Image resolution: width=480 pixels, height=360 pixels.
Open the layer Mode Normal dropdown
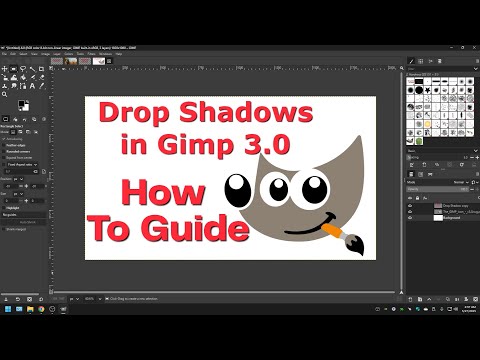pos(462,182)
